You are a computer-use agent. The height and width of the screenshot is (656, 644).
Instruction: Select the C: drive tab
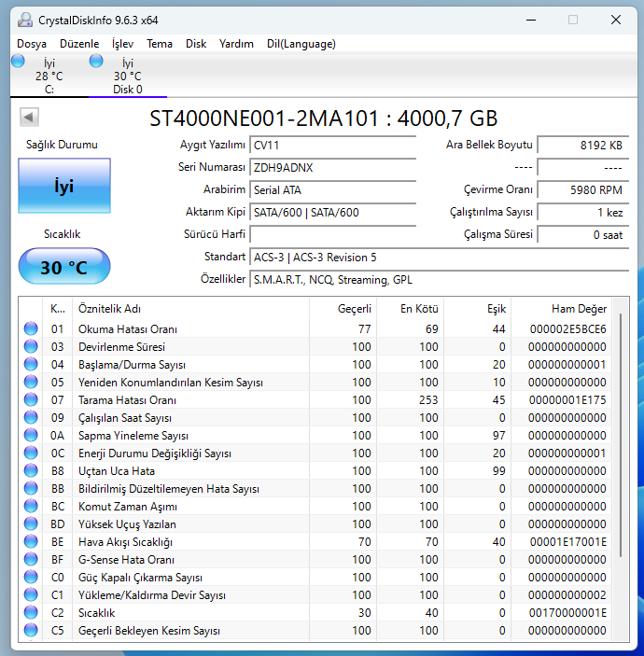pos(49,76)
